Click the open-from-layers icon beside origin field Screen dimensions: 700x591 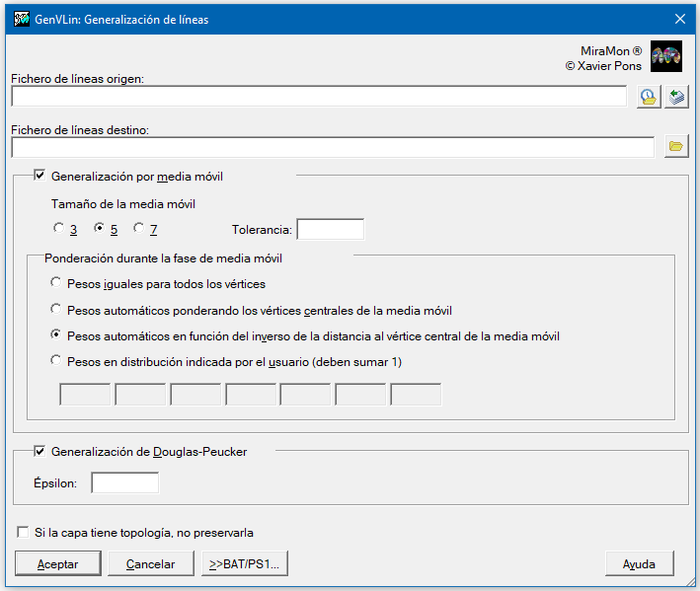pos(676,97)
